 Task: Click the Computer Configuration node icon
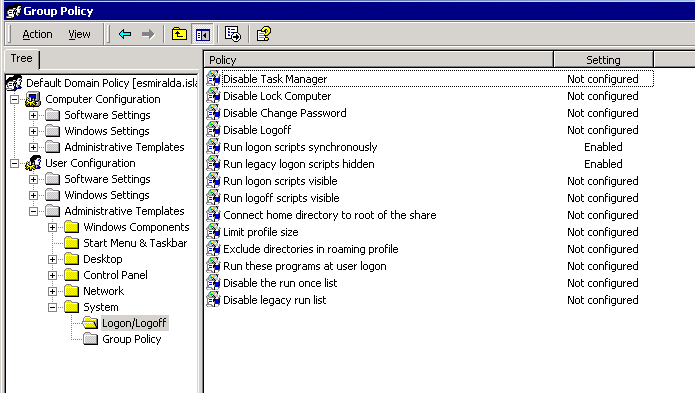(33, 99)
